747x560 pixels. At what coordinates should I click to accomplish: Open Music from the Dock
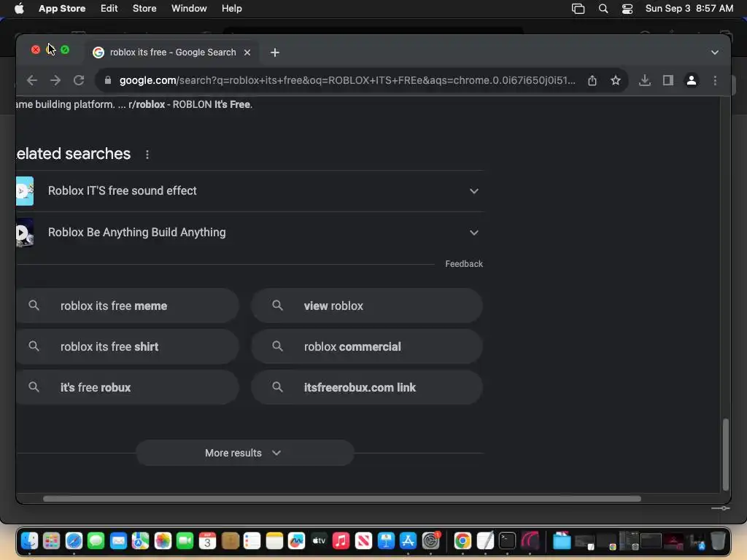(x=341, y=540)
